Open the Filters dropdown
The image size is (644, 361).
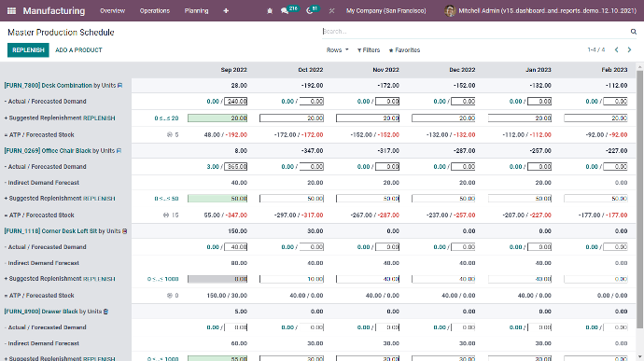(369, 50)
